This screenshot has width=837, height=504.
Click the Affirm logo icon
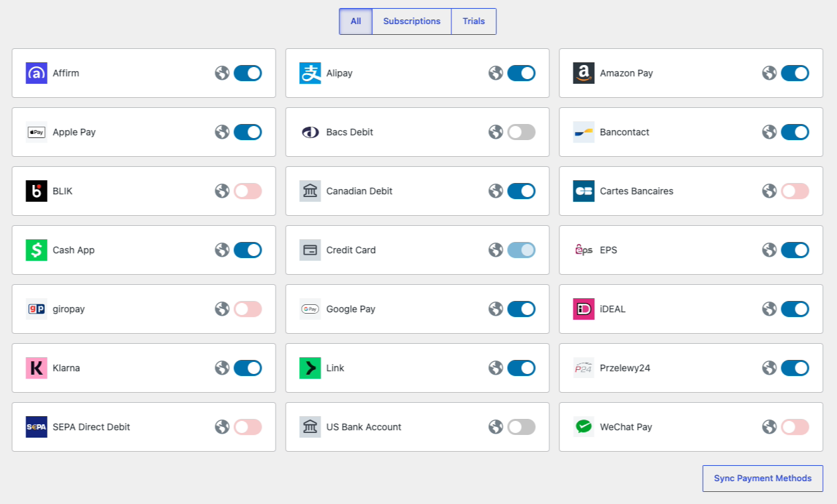(36, 73)
